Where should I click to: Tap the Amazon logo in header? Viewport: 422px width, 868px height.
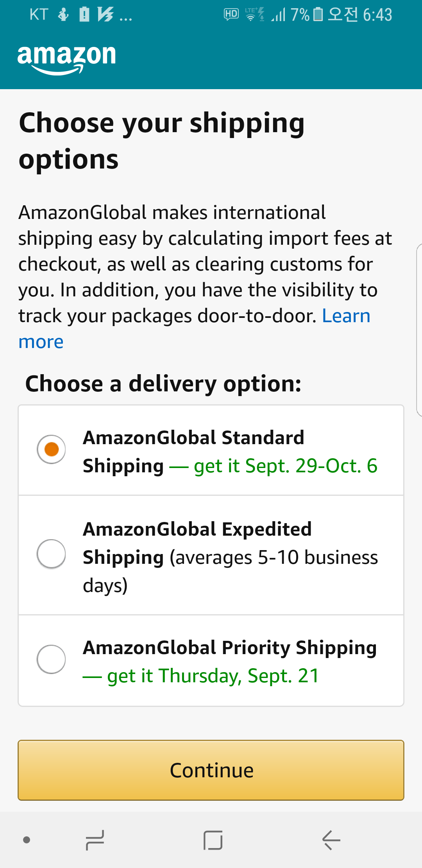[x=66, y=58]
